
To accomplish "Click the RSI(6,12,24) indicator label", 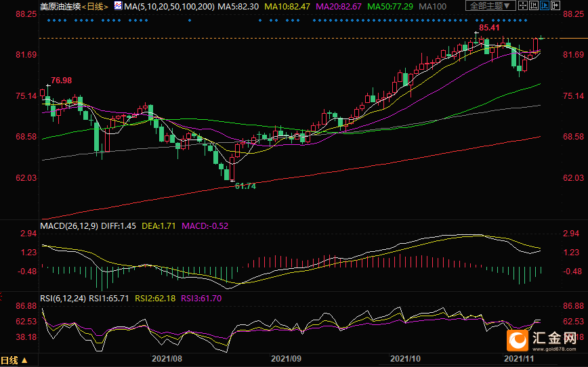I will point(63,299).
